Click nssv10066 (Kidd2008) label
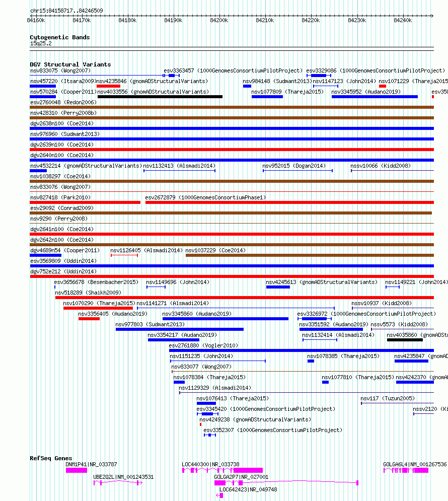The image size is (448, 501). (381, 166)
